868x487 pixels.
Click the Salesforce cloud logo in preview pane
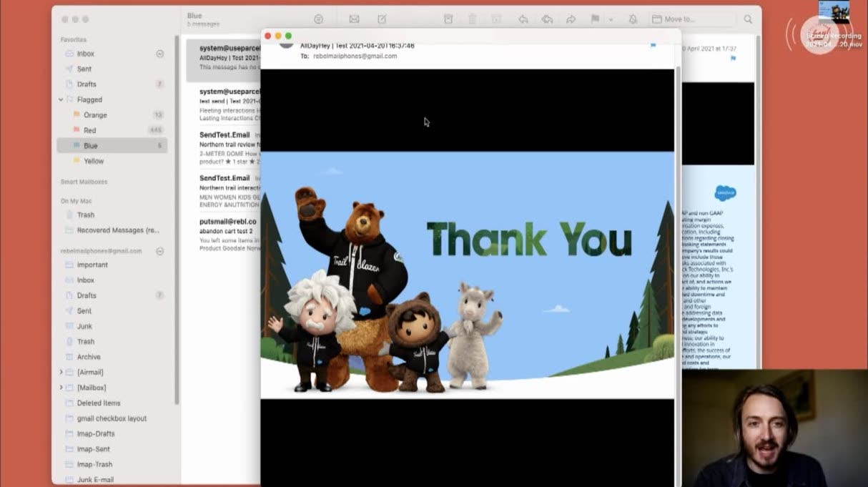pyautogui.click(x=725, y=193)
